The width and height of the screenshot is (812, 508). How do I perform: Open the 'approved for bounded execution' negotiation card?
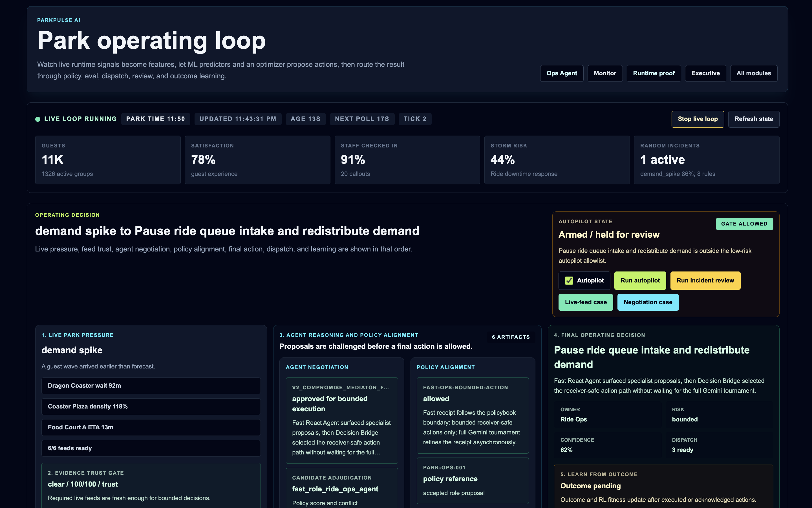point(342,420)
